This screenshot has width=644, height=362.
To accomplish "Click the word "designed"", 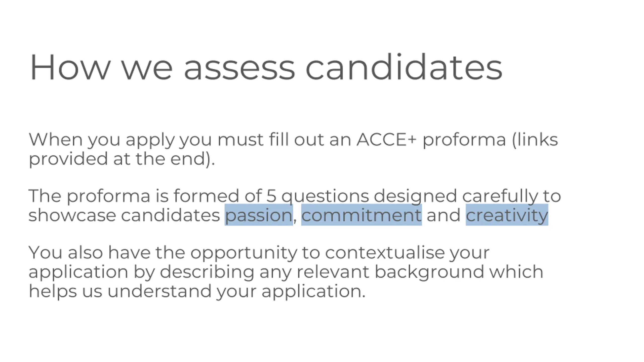I will point(415,197).
